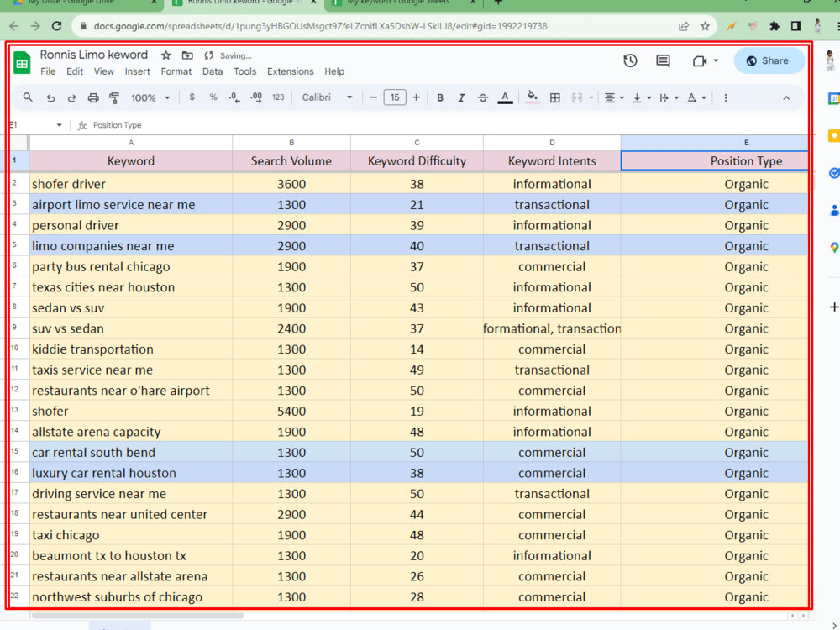
Task: Increase font size with plus button
Action: tap(417, 97)
